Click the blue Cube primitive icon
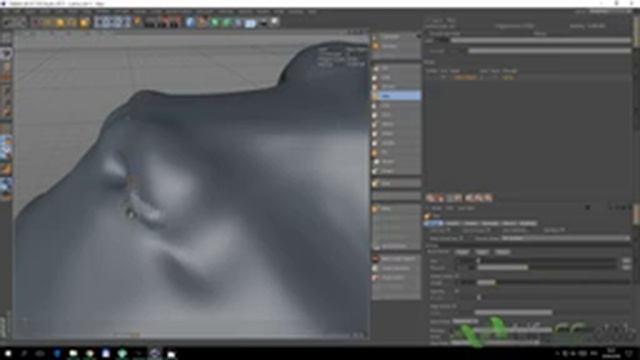This screenshot has height=360, width=640. [x=190, y=22]
